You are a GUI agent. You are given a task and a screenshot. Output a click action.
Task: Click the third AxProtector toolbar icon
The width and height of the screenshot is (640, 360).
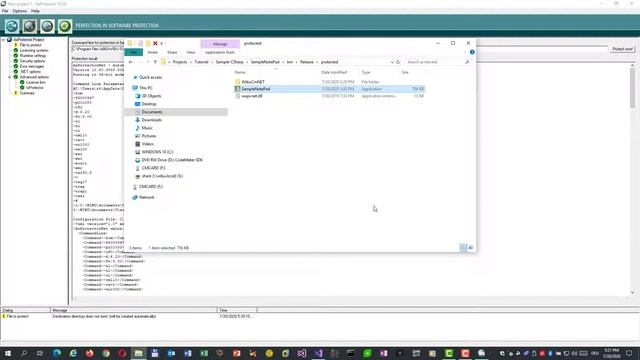(x=47, y=26)
